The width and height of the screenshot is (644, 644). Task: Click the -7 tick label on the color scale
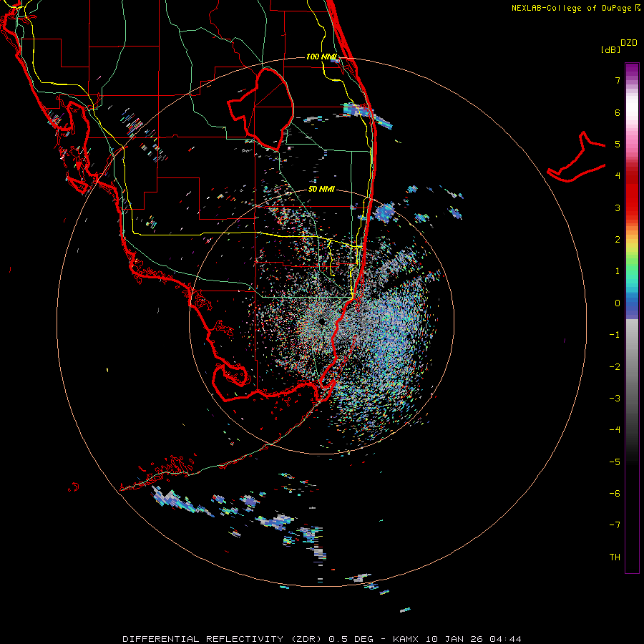[x=615, y=525]
